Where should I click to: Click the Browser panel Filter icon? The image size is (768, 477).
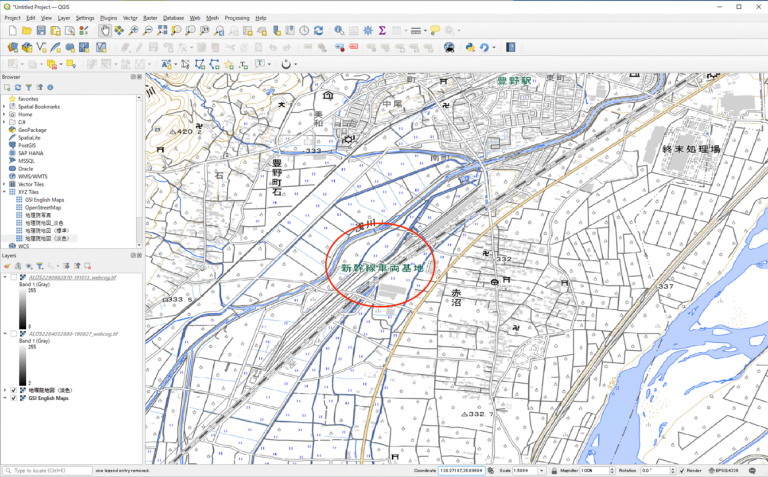click(x=29, y=87)
